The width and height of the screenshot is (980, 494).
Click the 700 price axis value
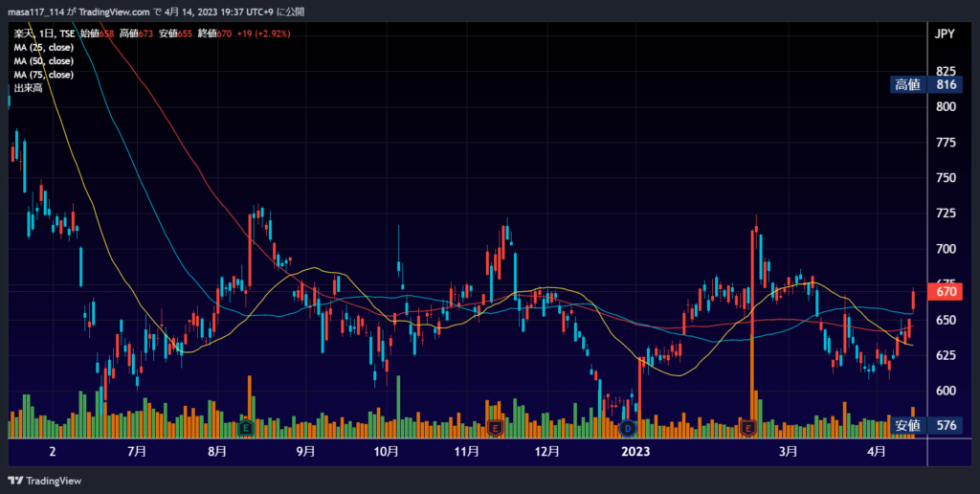click(x=947, y=249)
